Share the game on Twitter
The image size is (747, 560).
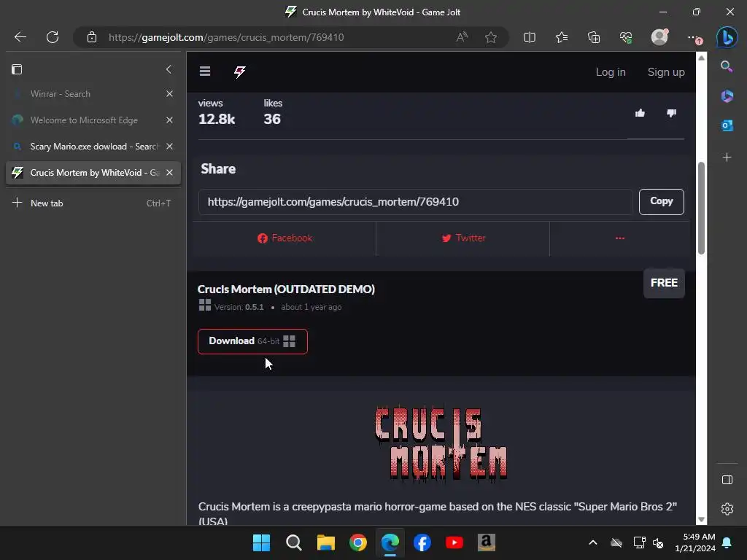click(x=463, y=238)
